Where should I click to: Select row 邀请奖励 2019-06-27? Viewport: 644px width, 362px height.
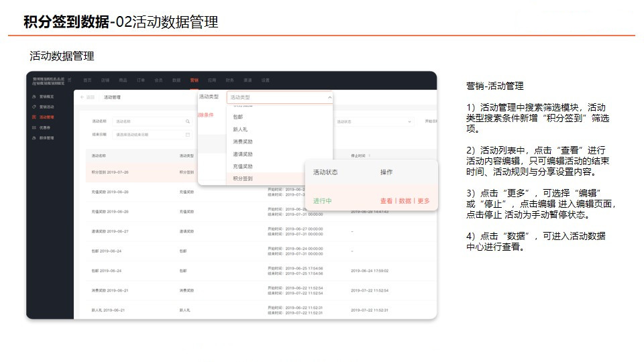pos(261,231)
